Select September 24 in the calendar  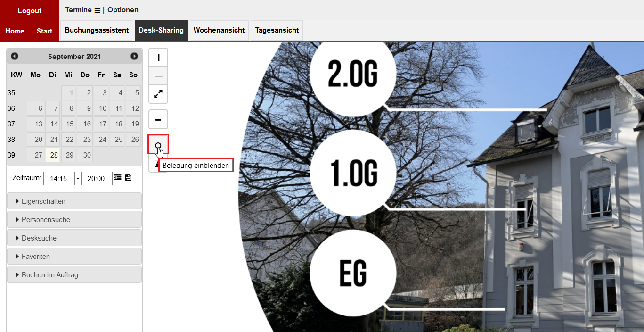(101, 140)
